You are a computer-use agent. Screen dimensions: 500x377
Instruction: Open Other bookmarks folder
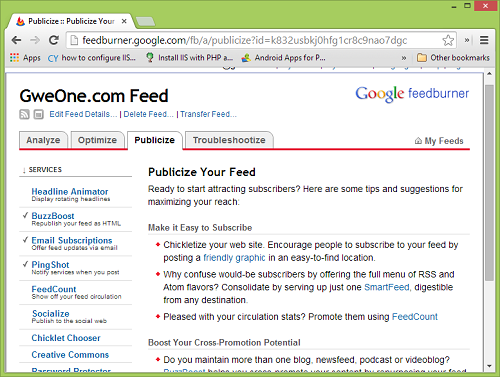[x=453, y=58]
